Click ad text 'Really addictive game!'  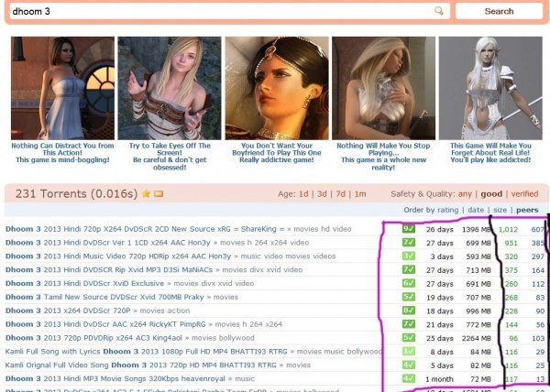click(x=277, y=160)
